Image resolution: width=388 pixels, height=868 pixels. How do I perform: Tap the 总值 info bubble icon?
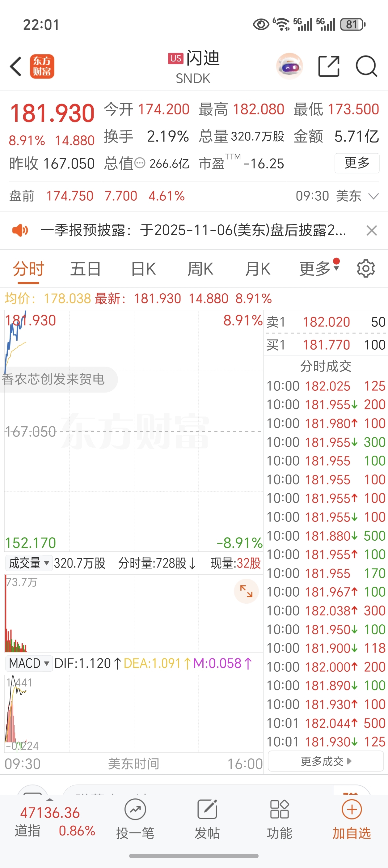point(140,163)
